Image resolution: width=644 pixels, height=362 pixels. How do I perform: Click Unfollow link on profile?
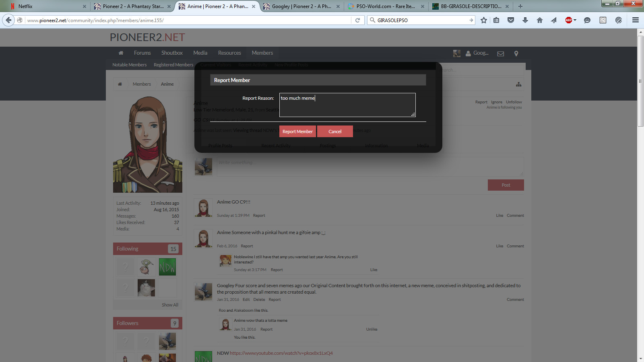514,102
